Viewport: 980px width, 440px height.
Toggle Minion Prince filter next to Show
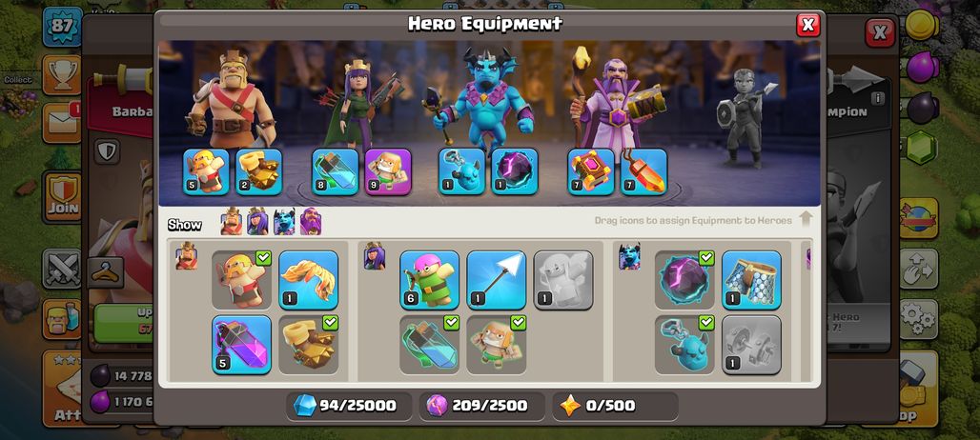(284, 222)
